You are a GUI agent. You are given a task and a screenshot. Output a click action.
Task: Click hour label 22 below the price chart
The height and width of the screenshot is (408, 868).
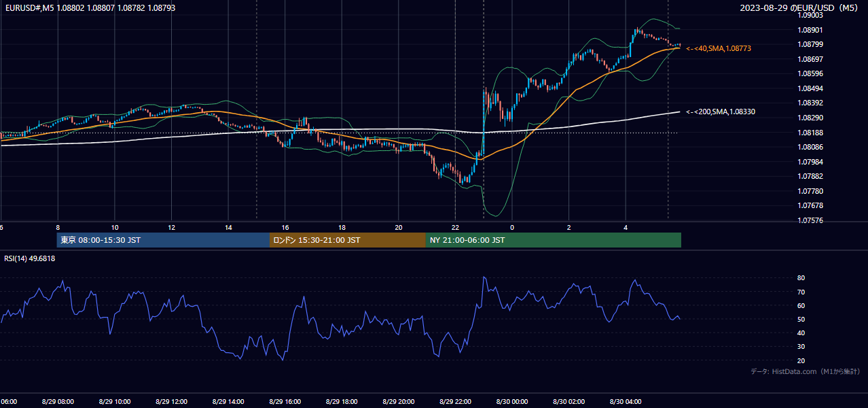click(x=455, y=228)
